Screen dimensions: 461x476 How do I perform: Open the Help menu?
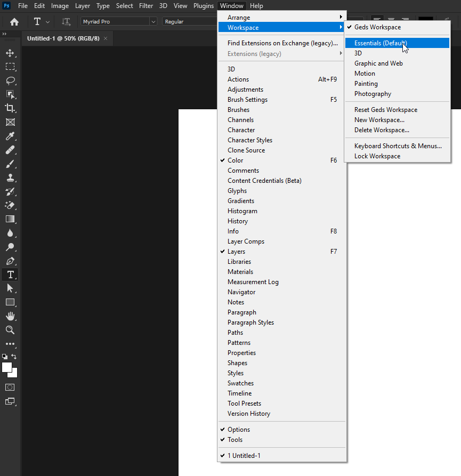(256, 6)
